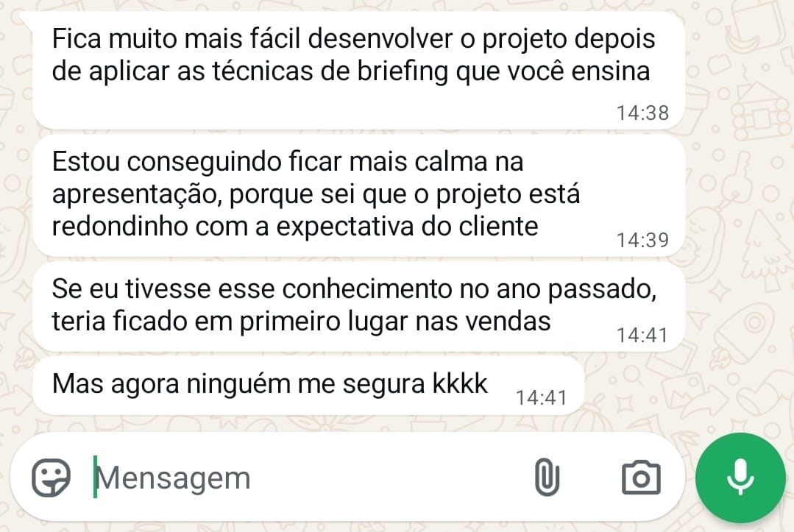Open the camera from message bar
Image resolution: width=794 pixels, height=532 pixels.
point(641,478)
